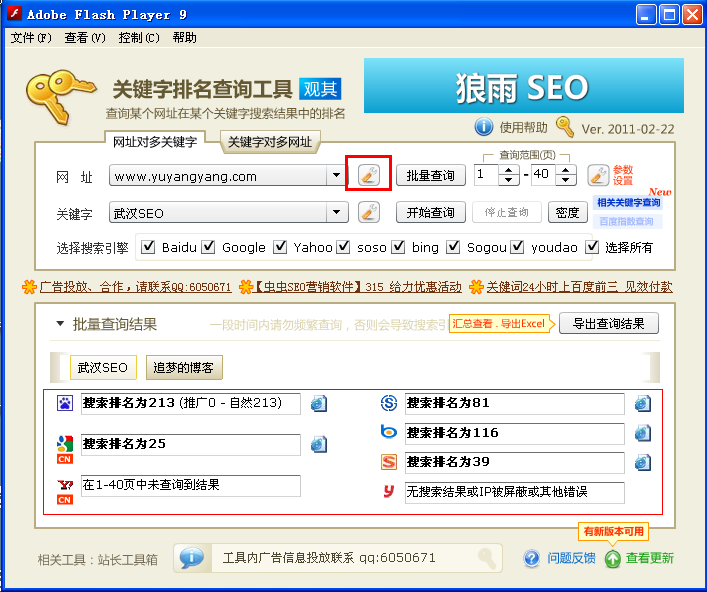Collapse the 批量查询结果 section triangle

click(60, 323)
